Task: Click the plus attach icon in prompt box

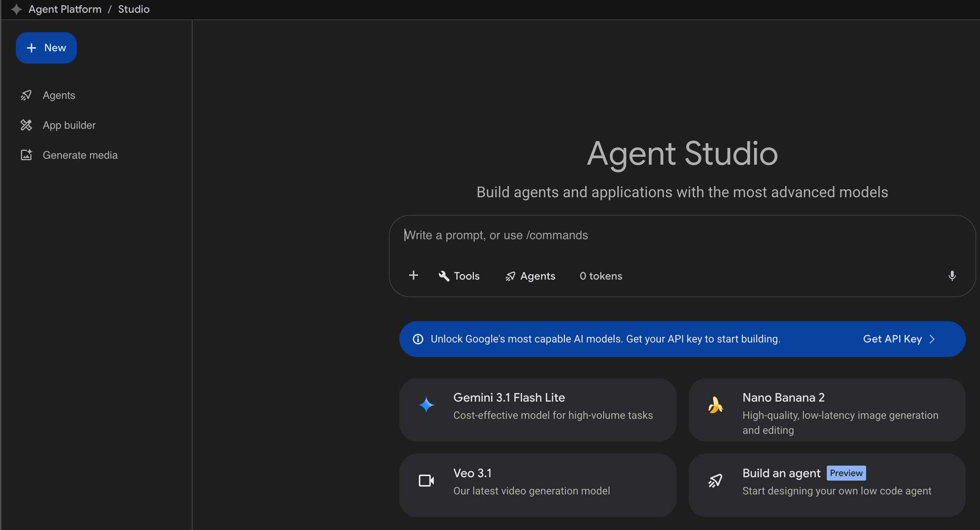Action: (x=414, y=275)
